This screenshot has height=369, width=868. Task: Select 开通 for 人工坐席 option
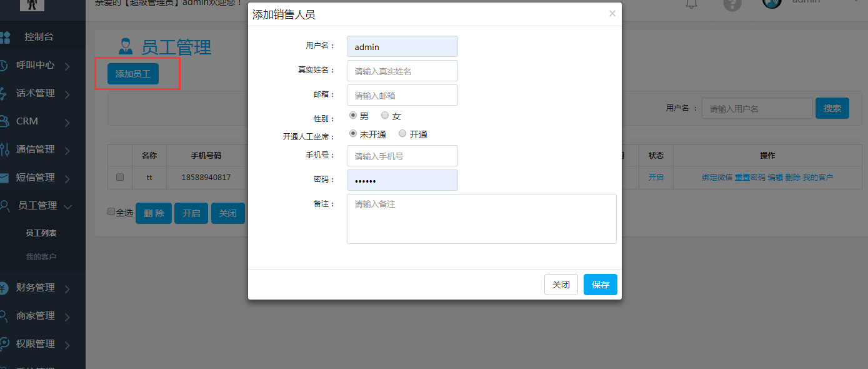[x=402, y=134]
